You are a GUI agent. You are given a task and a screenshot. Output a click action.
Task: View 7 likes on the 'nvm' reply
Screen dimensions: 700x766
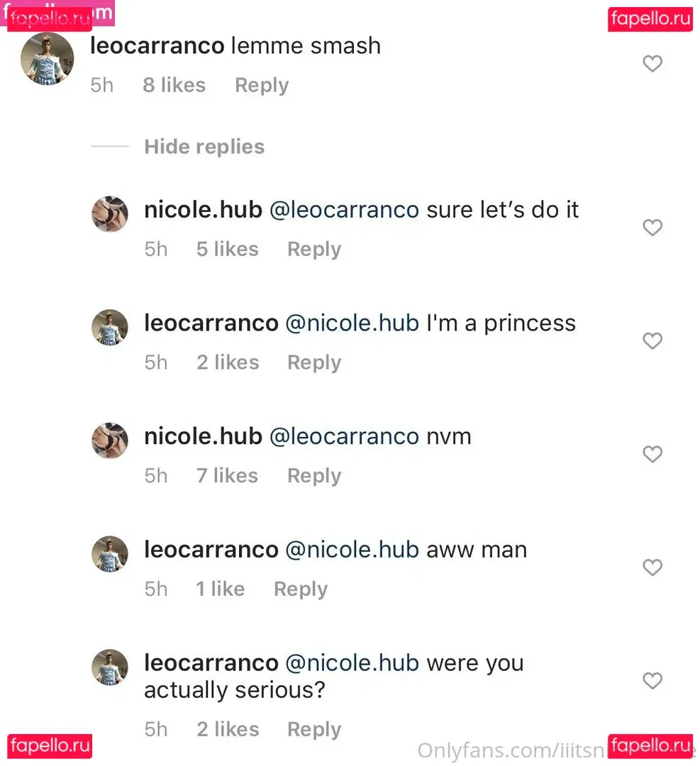pyautogui.click(x=227, y=475)
